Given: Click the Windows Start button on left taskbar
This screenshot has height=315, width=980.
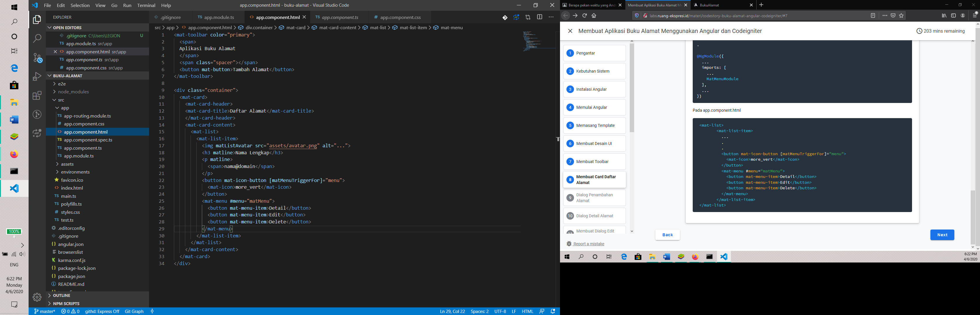Looking at the screenshot, I should [14, 7].
